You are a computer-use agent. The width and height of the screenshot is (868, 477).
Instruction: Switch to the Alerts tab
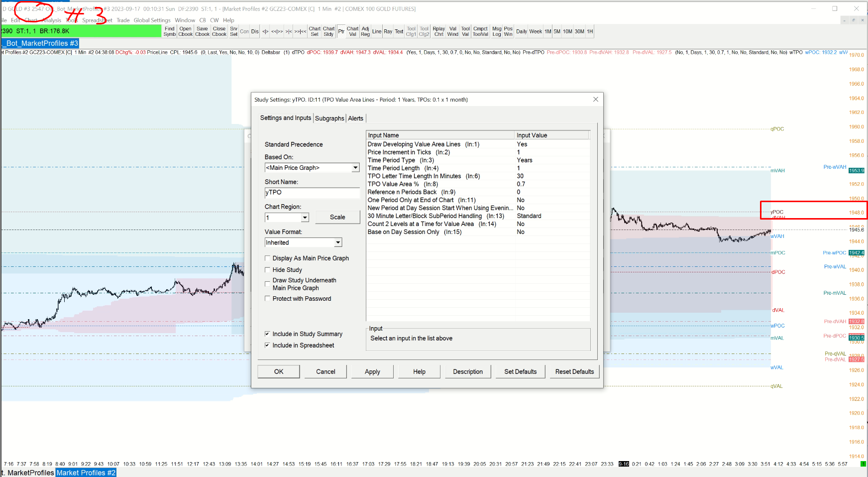355,119
